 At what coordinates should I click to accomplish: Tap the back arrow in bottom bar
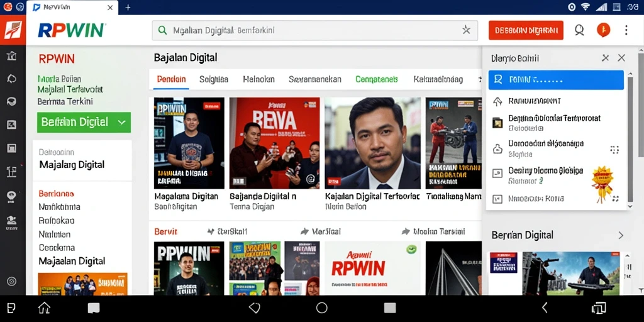click(545, 308)
